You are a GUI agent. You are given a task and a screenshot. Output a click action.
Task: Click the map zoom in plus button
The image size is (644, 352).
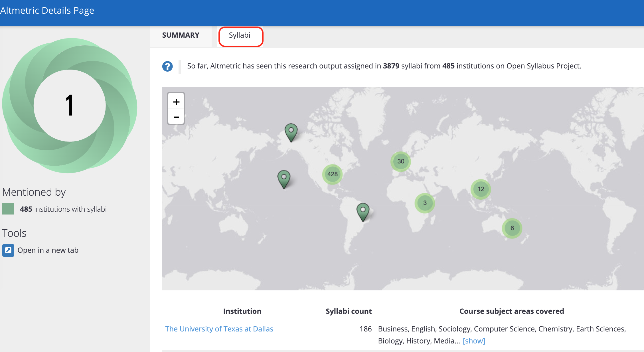coord(176,102)
